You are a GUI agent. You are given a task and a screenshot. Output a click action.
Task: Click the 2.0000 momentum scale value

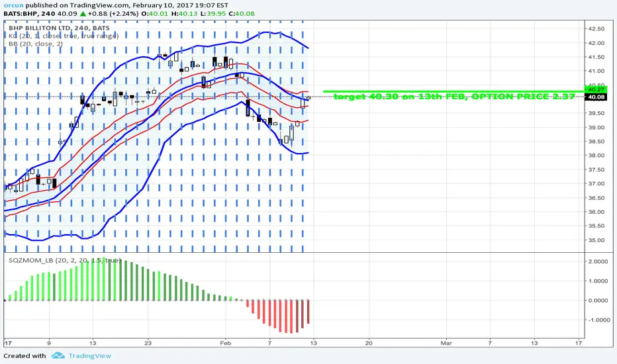point(598,261)
